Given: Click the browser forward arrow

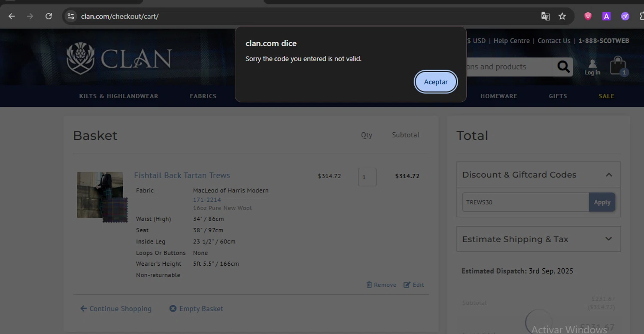Looking at the screenshot, I should coord(30,16).
